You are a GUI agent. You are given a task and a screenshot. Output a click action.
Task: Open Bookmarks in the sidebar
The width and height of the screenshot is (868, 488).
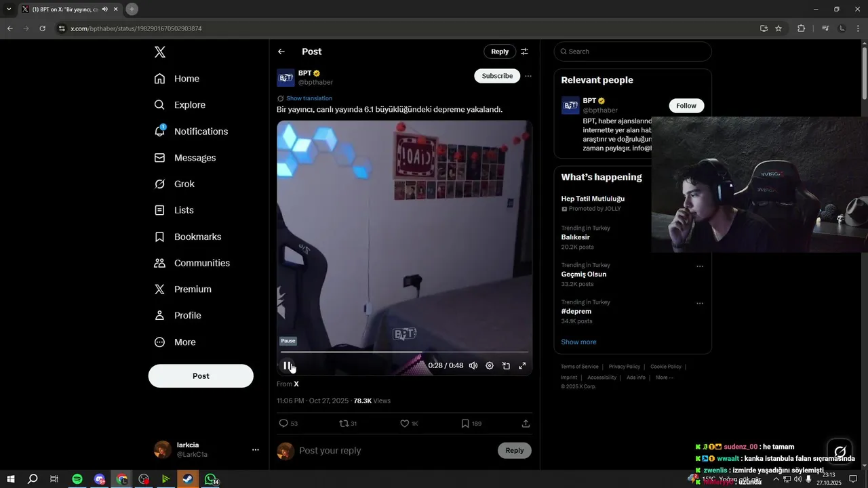[x=188, y=237]
